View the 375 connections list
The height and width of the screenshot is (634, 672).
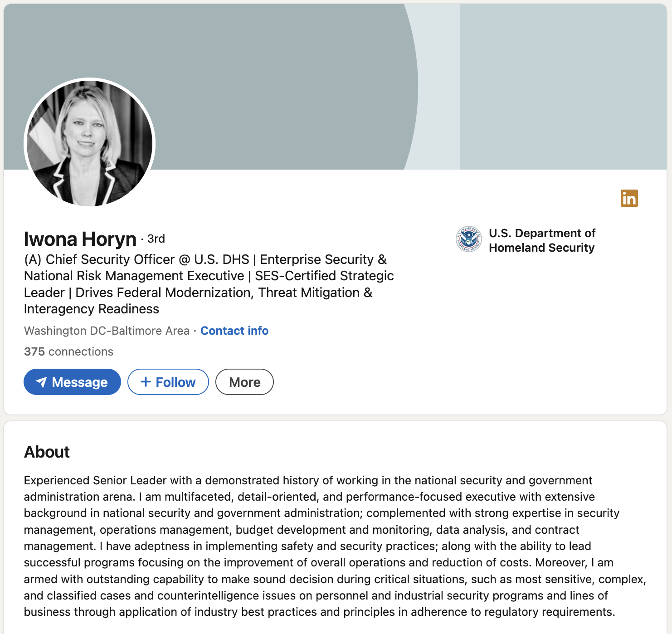(68, 351)
